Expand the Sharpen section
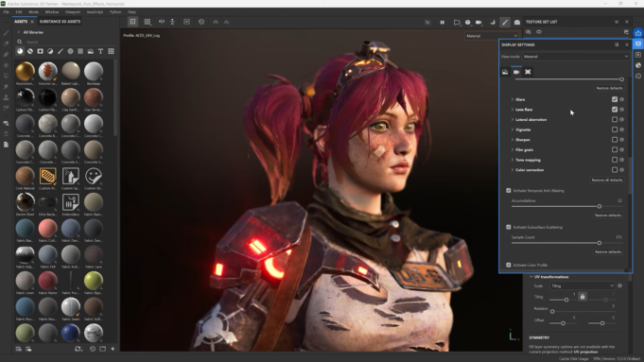644x362 pixels. 513,140
